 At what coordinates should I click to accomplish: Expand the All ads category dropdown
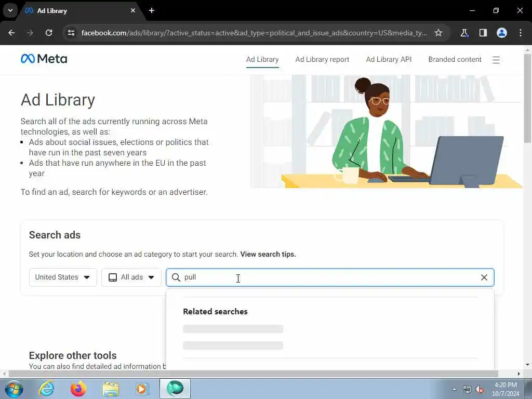[131, 277]
